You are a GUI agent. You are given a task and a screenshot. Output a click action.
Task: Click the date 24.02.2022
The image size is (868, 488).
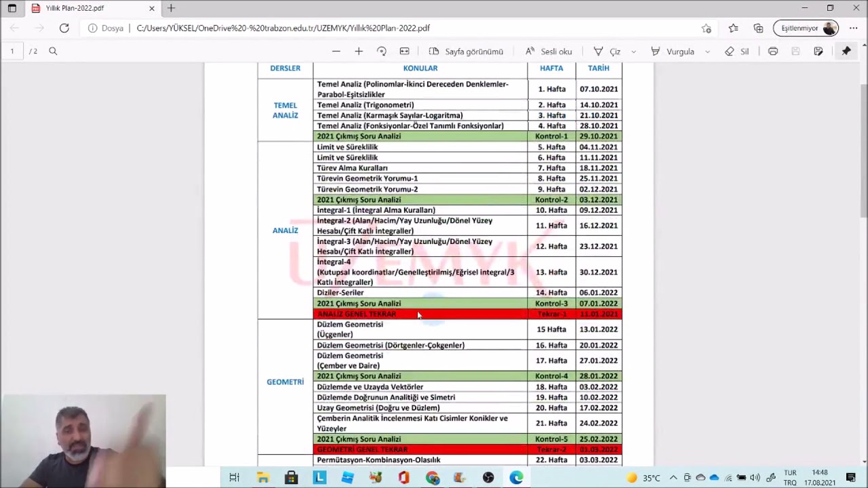point(599,424)
